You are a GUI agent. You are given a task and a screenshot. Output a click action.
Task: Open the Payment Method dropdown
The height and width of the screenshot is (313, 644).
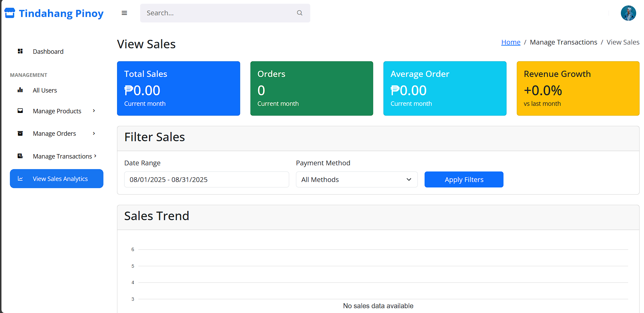click(x=356, y=179)
